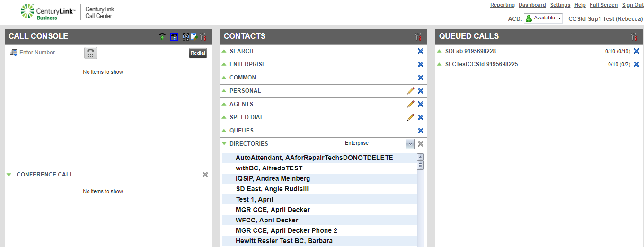The image size is (644, 247).
Task: Expand the Queues panel
Action: (x=224, y=131)
